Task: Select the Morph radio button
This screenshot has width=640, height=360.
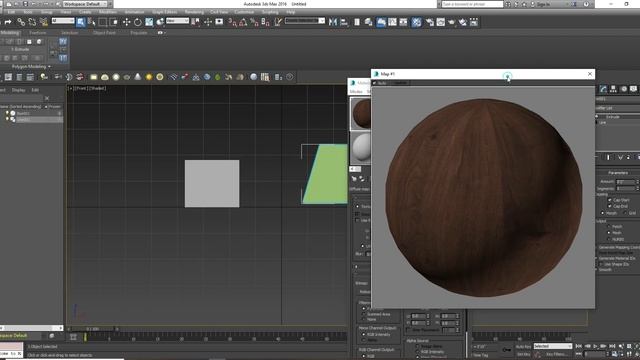Action: tap(603, 213)
